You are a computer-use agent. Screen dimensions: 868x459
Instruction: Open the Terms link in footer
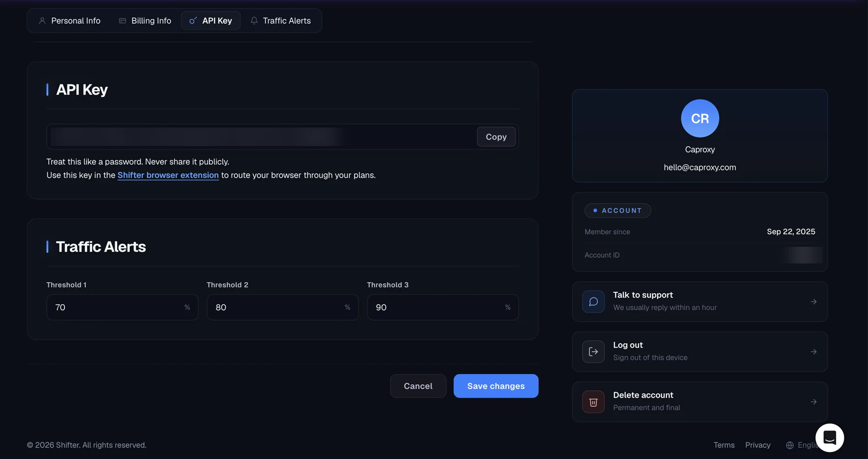tap(724, 445)
